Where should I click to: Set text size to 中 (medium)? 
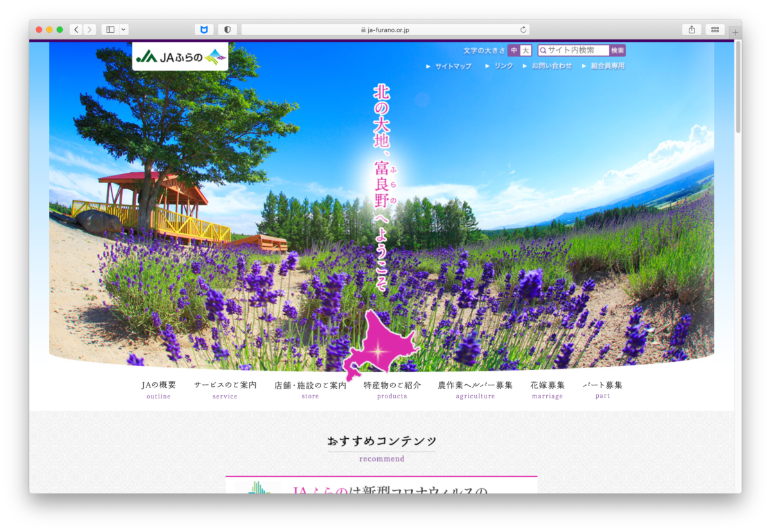(x=514, y=51)
